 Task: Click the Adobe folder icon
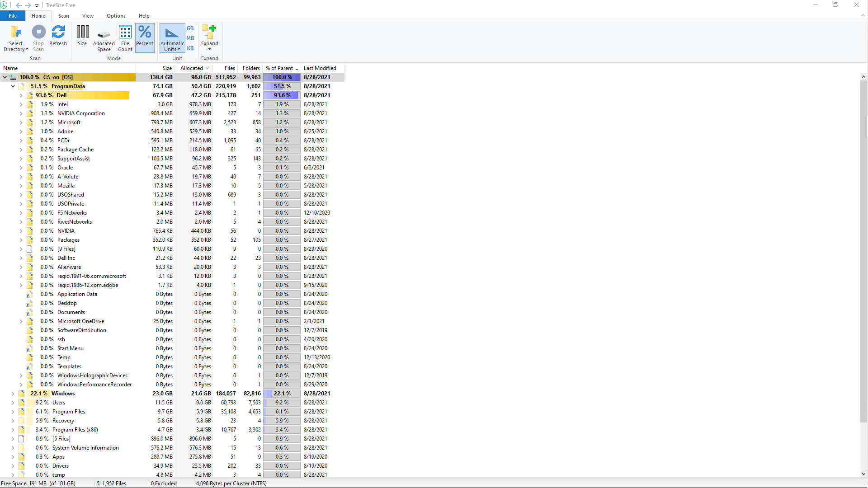tap(30, 131)
